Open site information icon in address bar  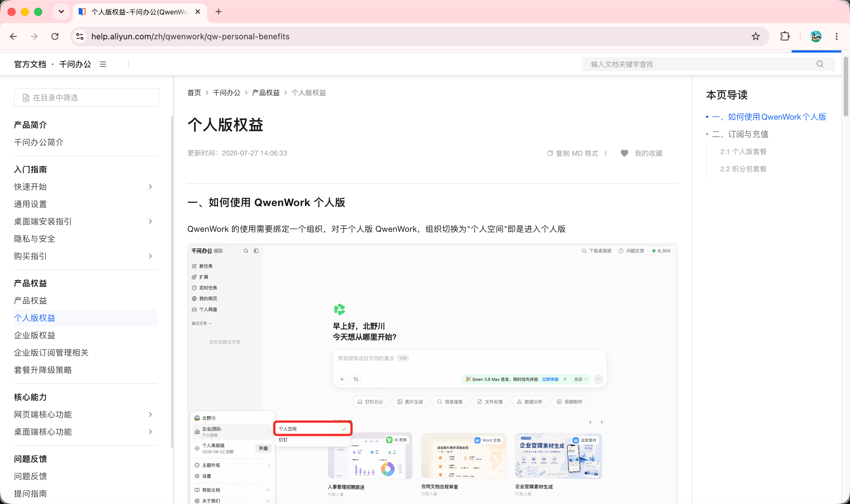coord(80,36)
